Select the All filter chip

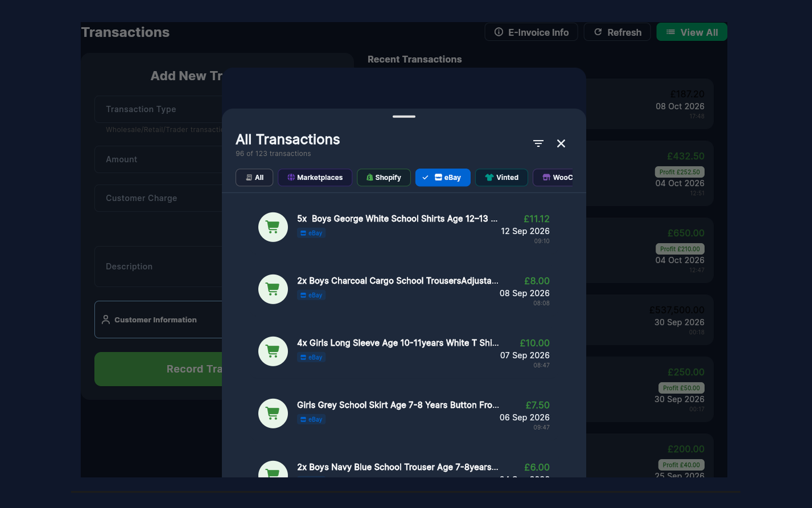coord(254,177)
